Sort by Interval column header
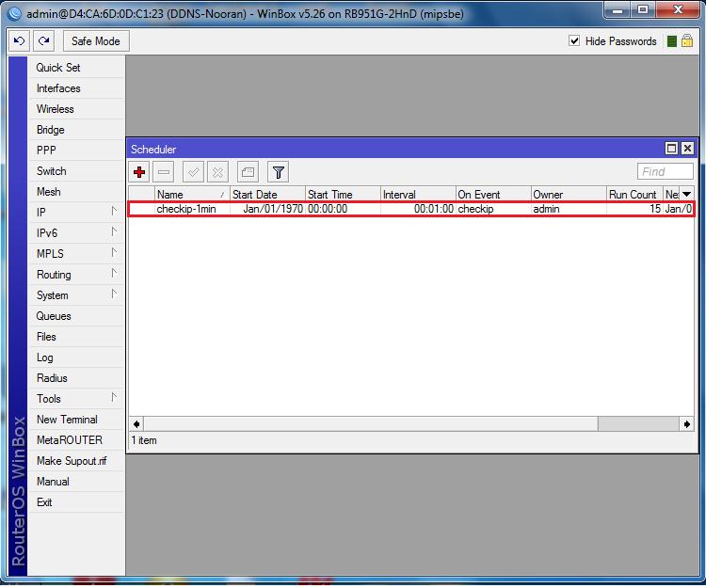Image resolution: width=706 pixels, height=588 pixels. point(418,194)
